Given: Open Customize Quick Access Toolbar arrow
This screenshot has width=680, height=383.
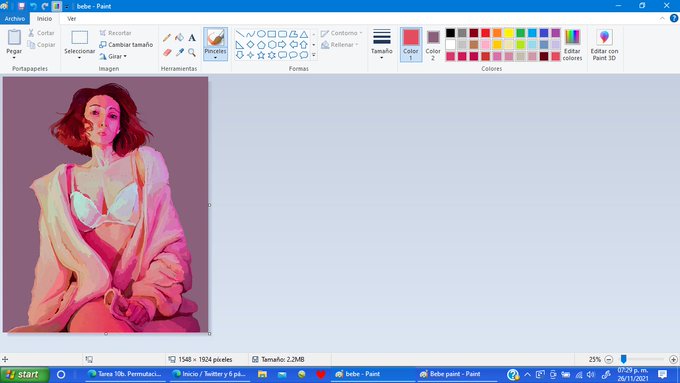Looking at the screenshot, I should [66, 7].
